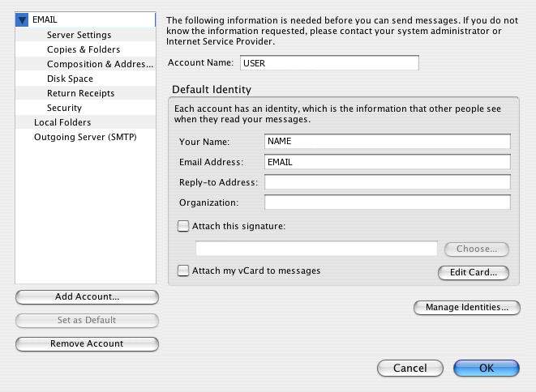Open the Edit Card dialog
536x392 pixels.
474,272
